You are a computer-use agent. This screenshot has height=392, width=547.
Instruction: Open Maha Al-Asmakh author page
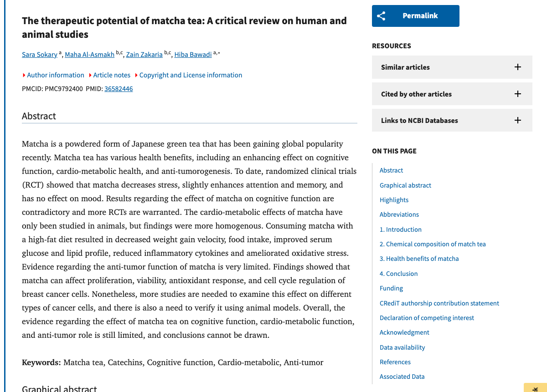click(x=89, y=54)
